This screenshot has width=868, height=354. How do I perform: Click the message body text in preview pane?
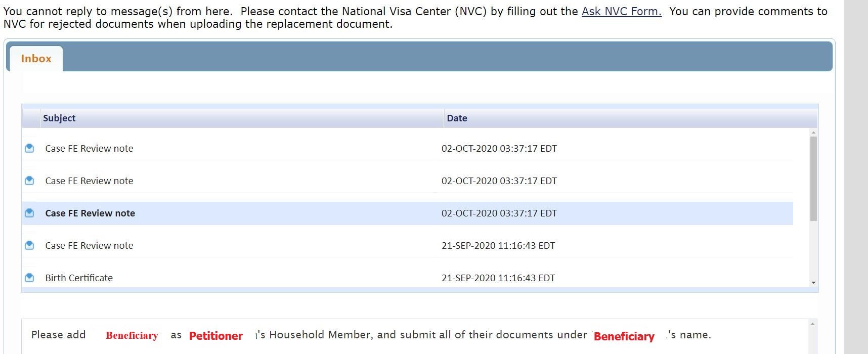[x=371, y=335]
